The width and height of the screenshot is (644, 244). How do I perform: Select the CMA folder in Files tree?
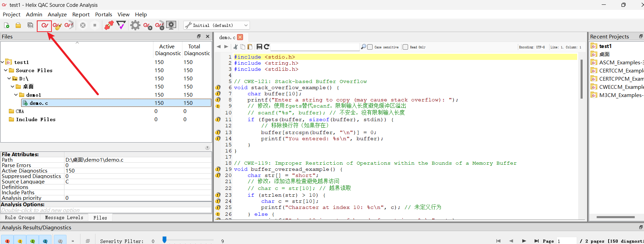pyautogui.click(x=20, y=111)
